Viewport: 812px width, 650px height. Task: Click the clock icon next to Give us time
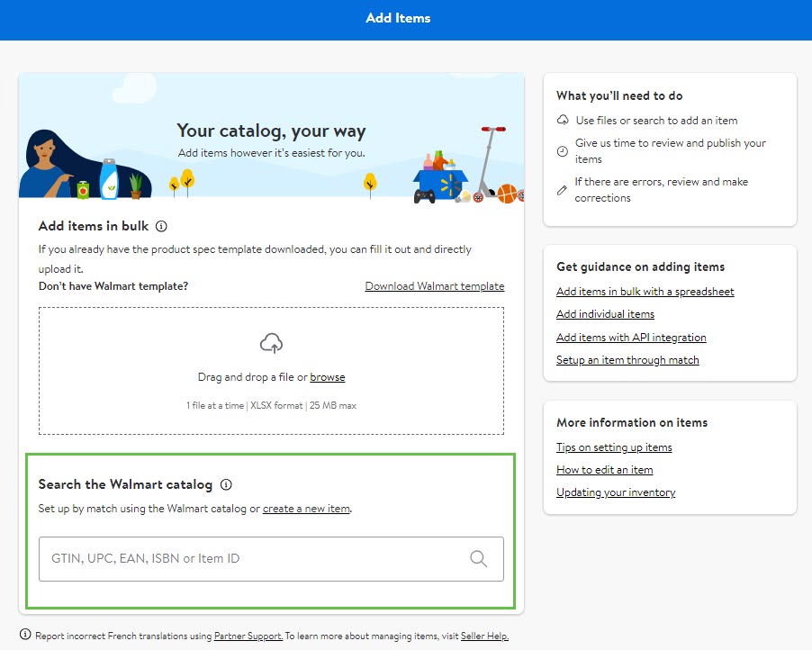click(563, 151)
